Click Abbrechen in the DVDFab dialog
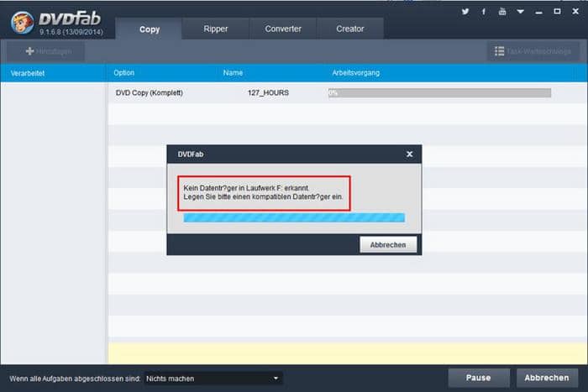This screenshot has width=588, height=392. click(388, 245)
